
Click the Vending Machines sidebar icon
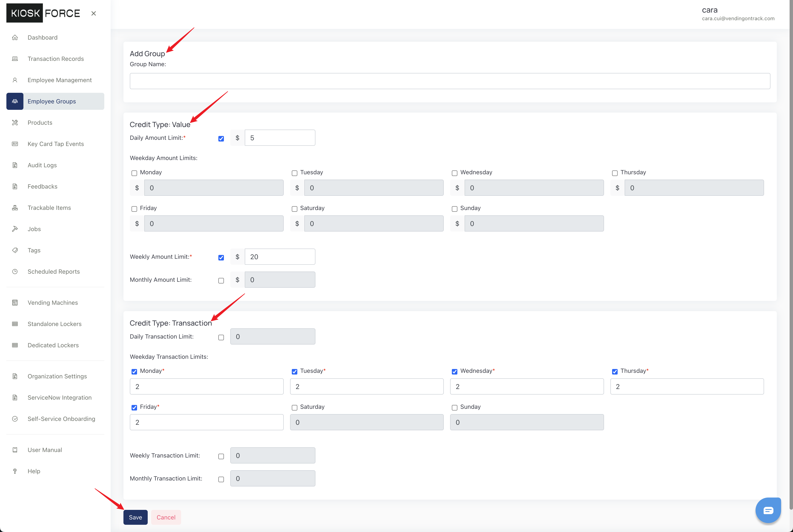(15, 303)
